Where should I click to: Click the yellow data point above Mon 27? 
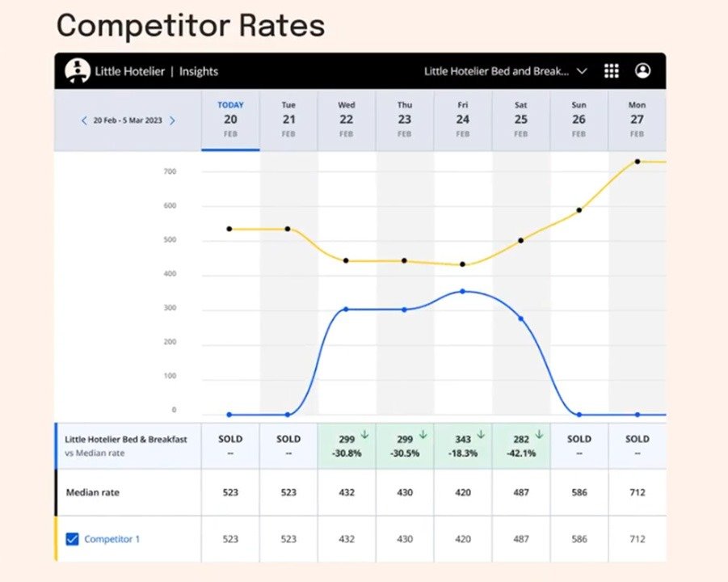(638, 162)
